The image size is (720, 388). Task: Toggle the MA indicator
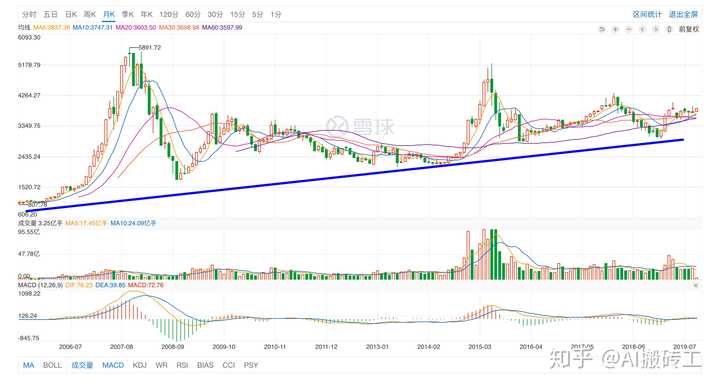28,365
